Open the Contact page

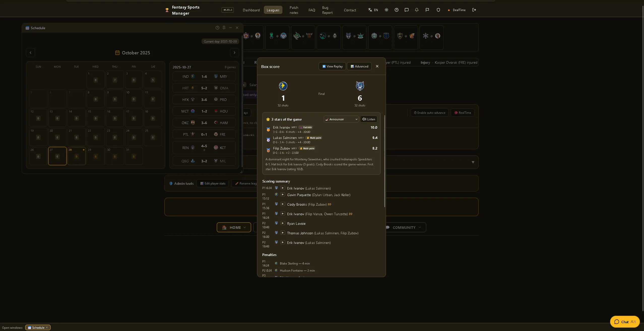tap(350, 10)
